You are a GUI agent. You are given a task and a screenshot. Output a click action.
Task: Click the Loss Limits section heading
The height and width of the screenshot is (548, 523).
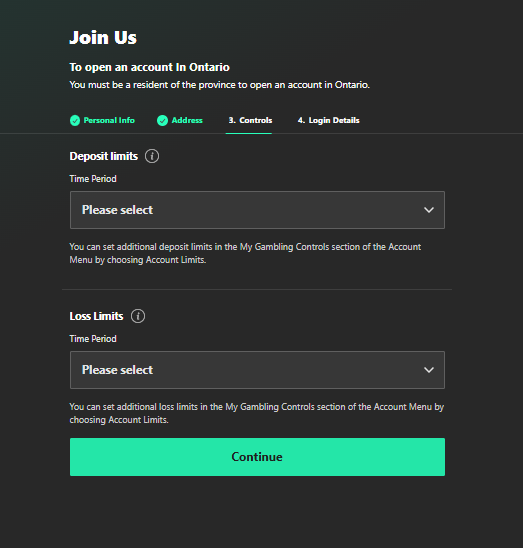[96, 316]
